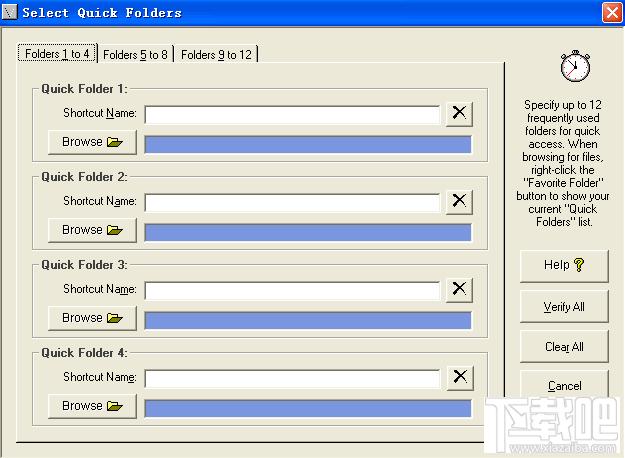Browse for Quick Folder 2 location
This screenshot has width=625, height=458.
pyautogui.click(x=92, y=230)
